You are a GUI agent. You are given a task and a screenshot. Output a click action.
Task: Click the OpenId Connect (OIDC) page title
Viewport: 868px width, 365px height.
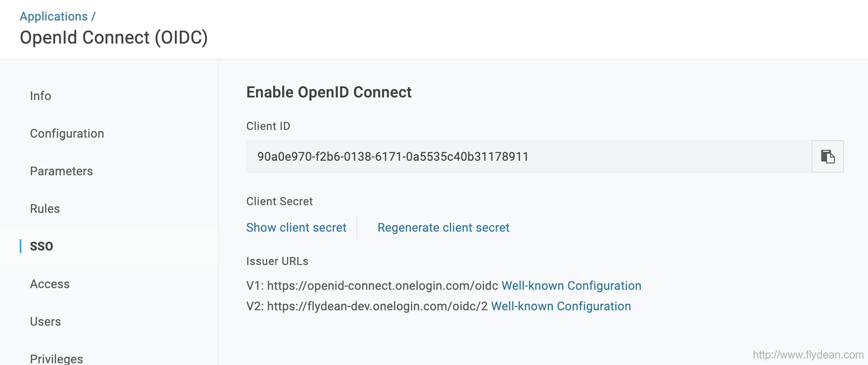tap(114, 38)
